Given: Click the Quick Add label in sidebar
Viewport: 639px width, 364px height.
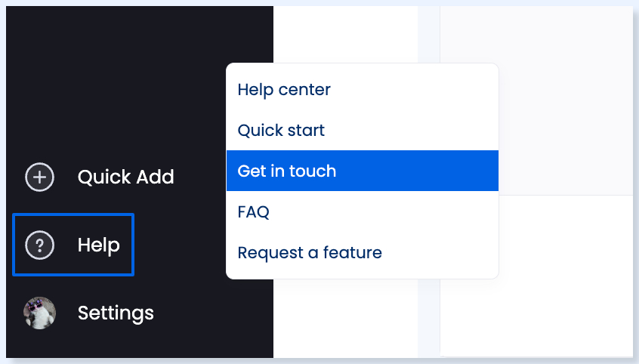Looking at the screenshot, I should (x=125, y=177).
